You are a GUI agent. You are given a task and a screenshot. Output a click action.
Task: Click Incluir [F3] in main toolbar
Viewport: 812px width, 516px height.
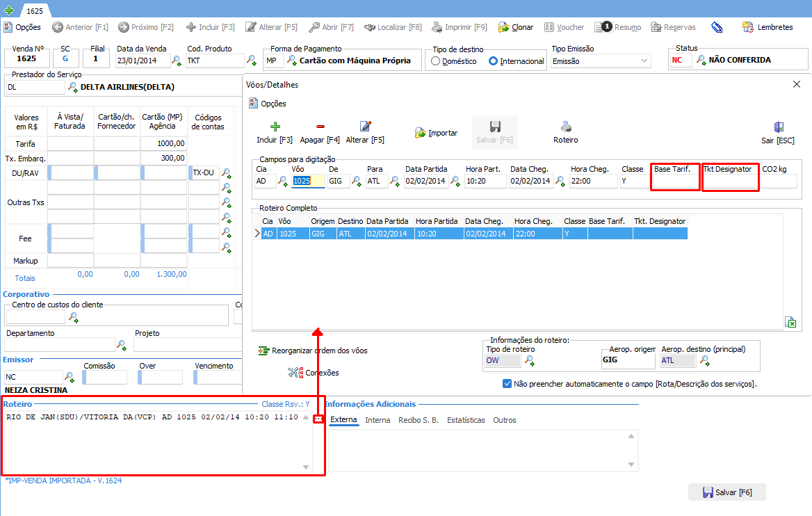[211, 27]
